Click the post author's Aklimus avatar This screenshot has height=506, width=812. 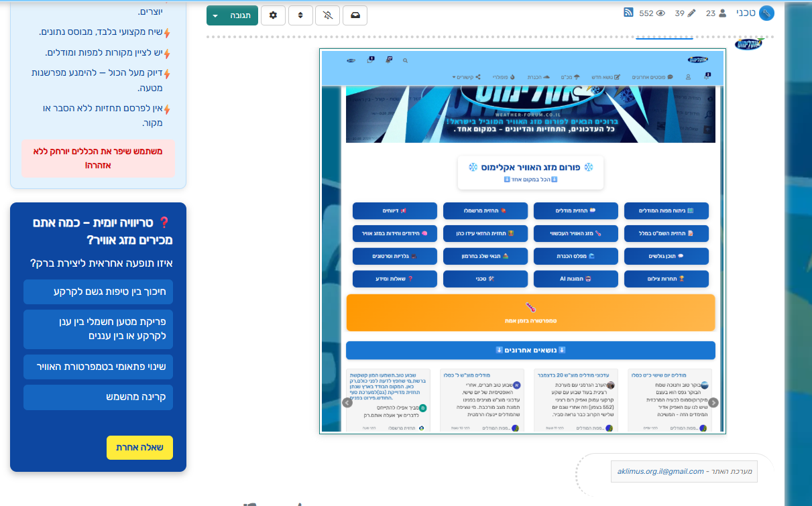pos(748,44)
